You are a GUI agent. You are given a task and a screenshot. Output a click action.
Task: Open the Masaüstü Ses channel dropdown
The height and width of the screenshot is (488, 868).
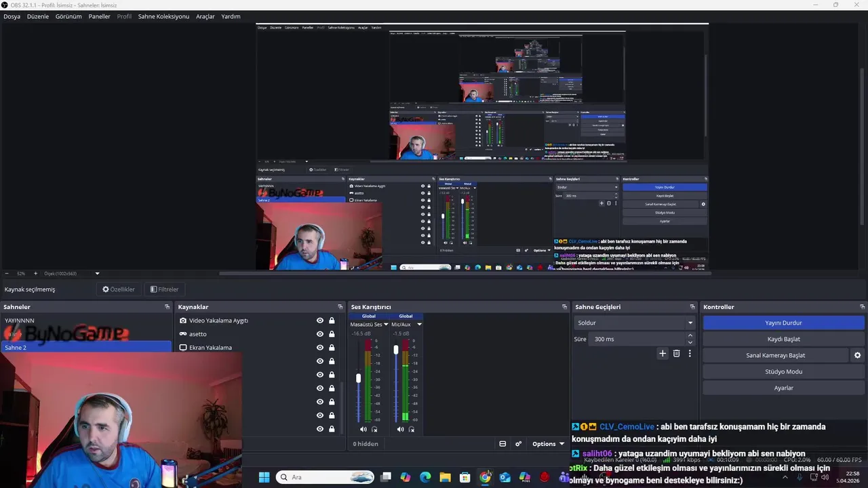[386, 325]
